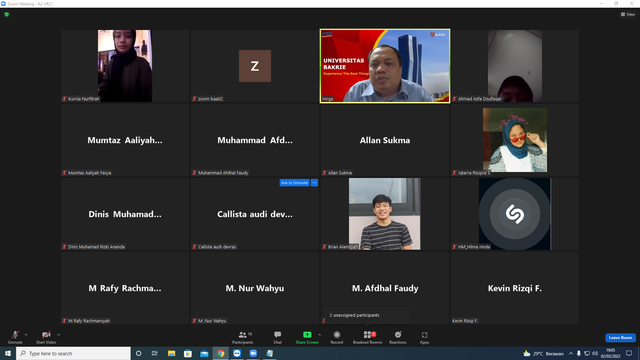
Task: Open the Mail app from the taskbar
Action: click(x=204, y=353)
